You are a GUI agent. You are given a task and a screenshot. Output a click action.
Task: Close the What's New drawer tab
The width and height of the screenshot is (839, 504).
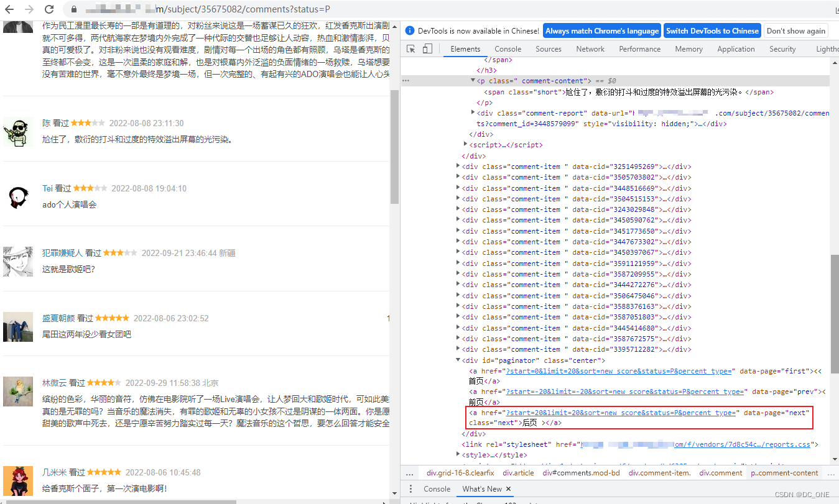click(x=508, y=489)
